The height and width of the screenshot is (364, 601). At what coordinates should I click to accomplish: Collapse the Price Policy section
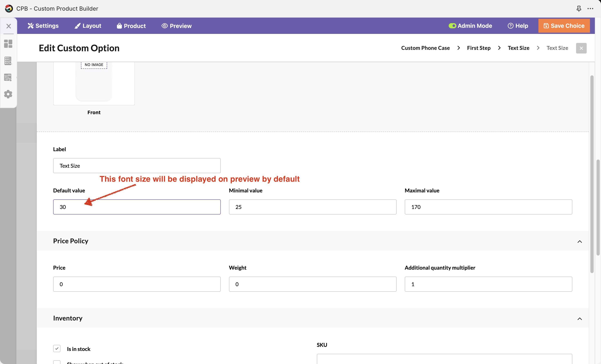click(580, 241)
